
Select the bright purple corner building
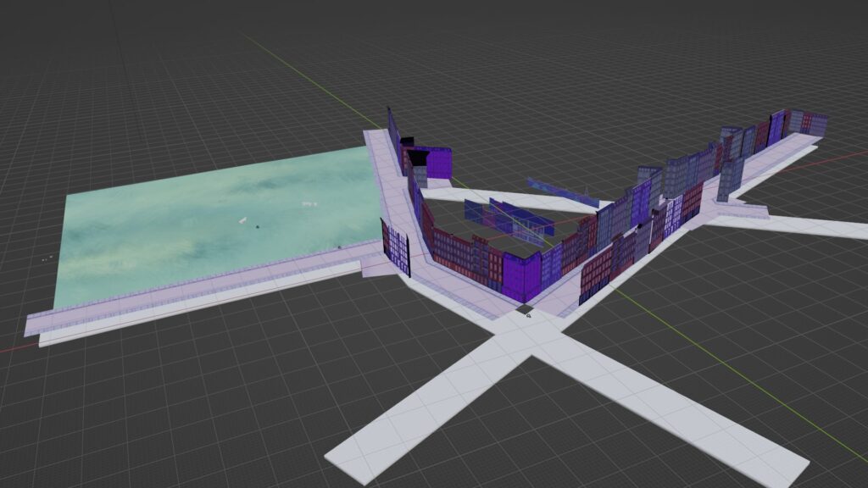(x=520, y=275)
